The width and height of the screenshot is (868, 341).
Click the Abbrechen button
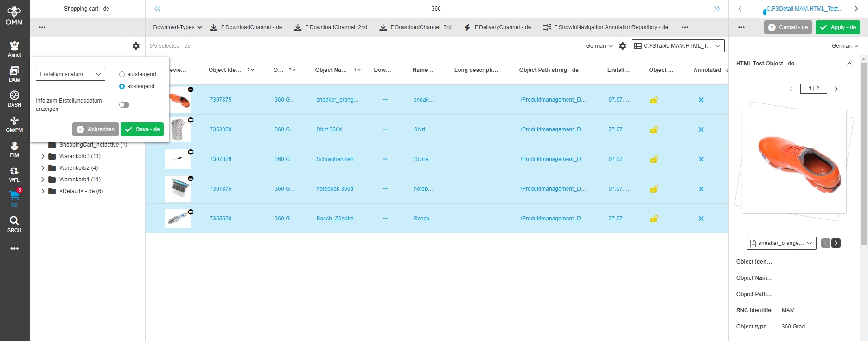(96, 129)
